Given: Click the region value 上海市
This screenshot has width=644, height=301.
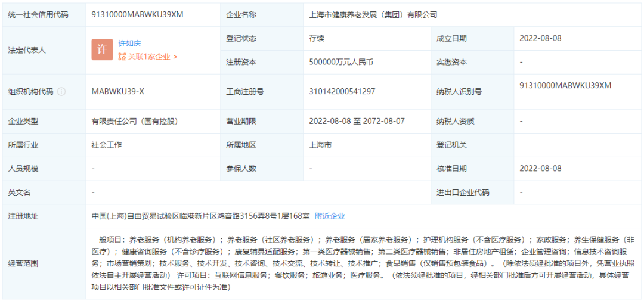Looking at the screenshot, I should (321, 145).
